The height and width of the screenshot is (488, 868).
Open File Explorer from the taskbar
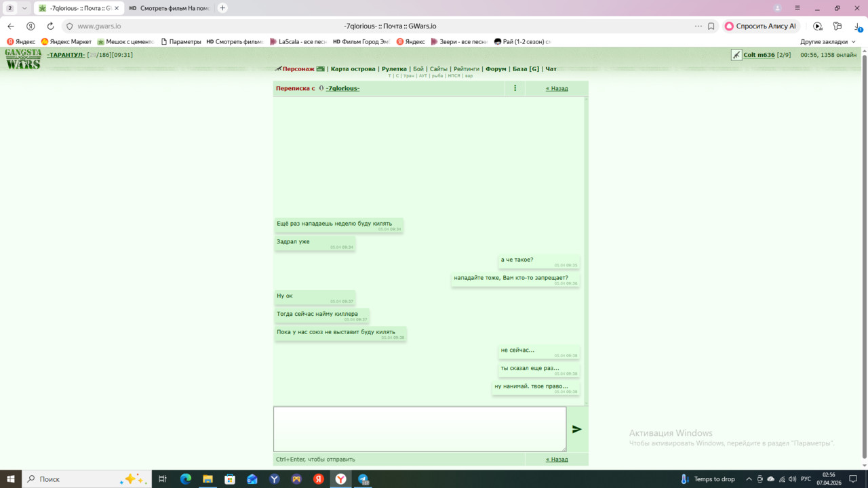[x=208, y=479]
